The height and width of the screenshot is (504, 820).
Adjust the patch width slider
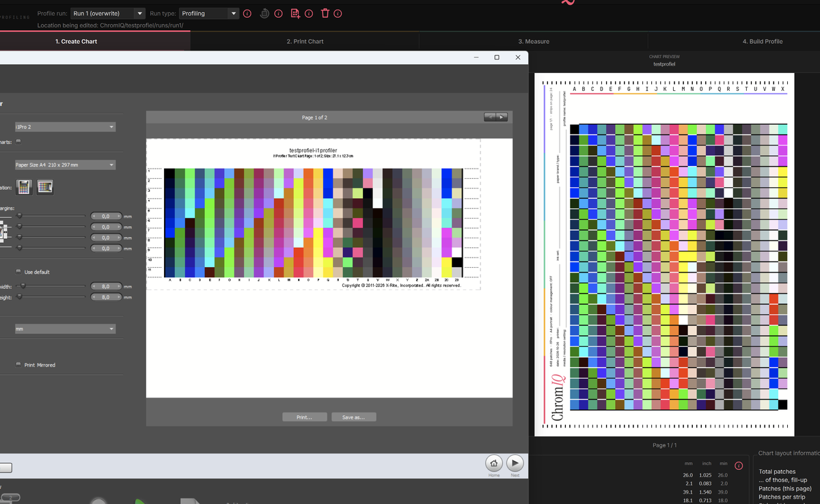click(52, 286)
